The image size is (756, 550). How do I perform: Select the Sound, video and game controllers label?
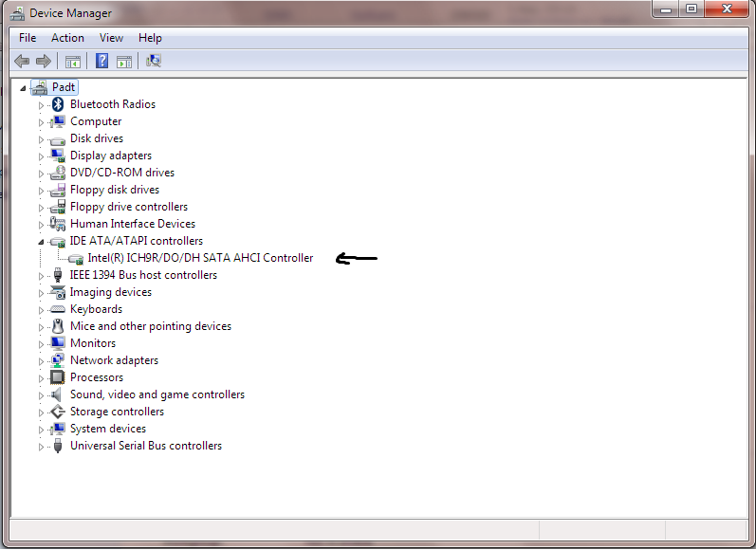click(x=157, y=394)
